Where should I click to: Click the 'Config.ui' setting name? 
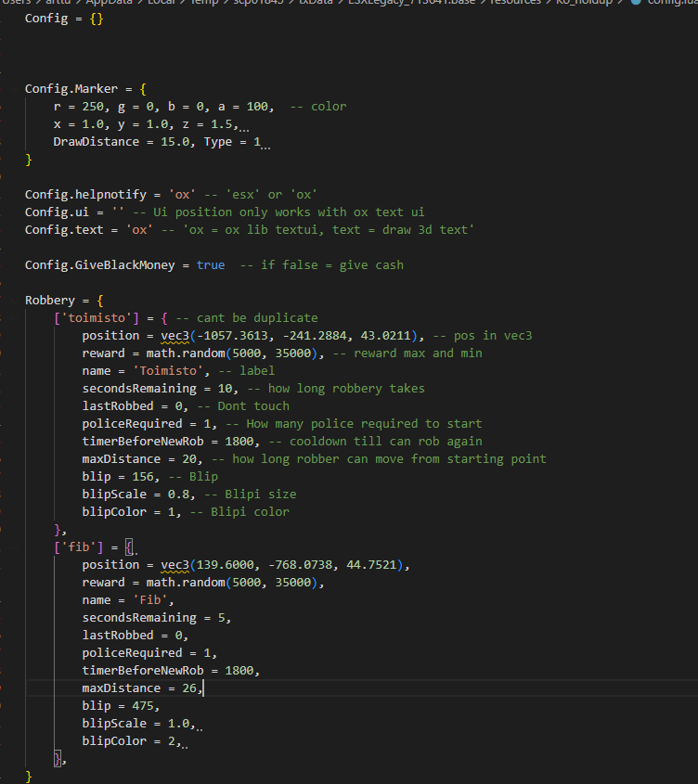[57, 212]
